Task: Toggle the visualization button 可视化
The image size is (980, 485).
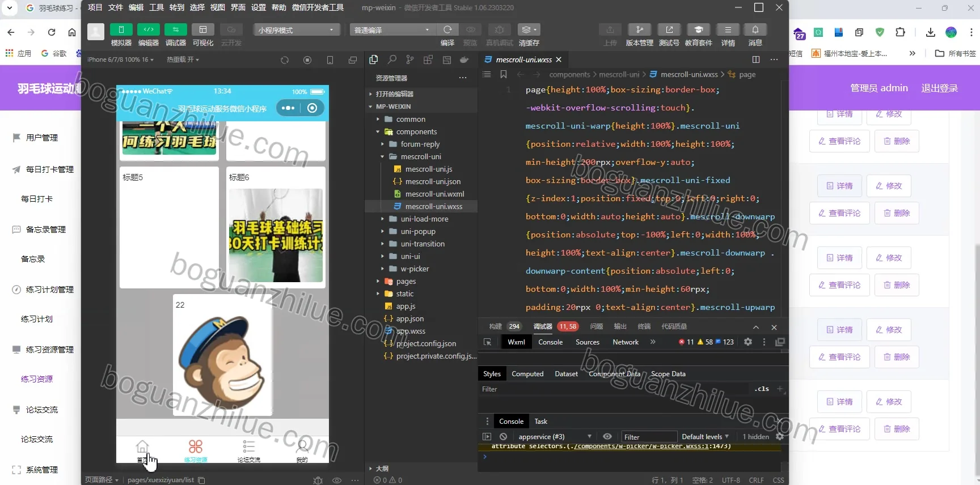Action: pos(202,29)
